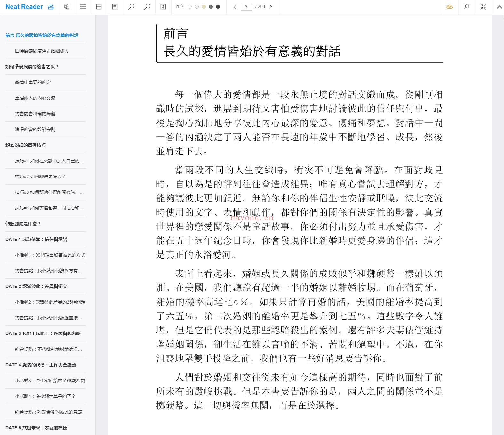Open 小活動2：認識彼此差異的25種問題

(50, 302)
